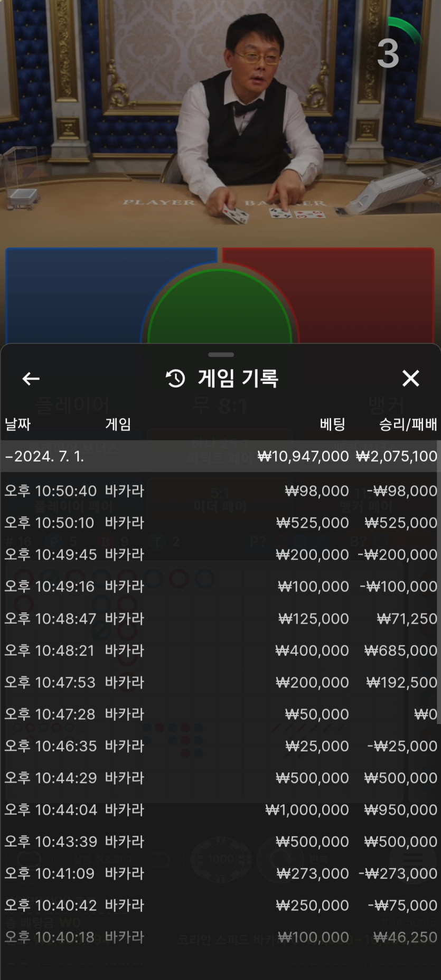Open the 오후 10:47:53 game record
The height and width of the screenshot is (980, 441).
tap(220, 682)
